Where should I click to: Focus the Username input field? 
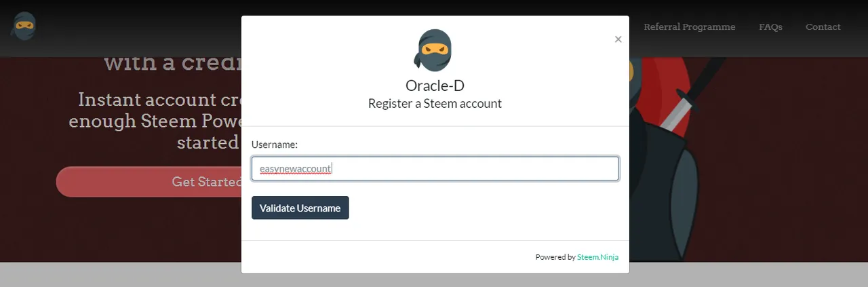pos(435,168)
